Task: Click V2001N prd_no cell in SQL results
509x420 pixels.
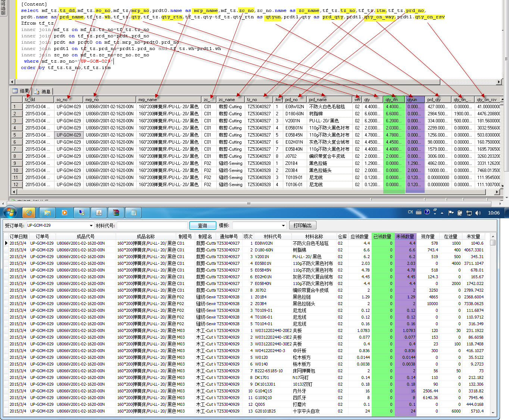Action: pos(295,121)
